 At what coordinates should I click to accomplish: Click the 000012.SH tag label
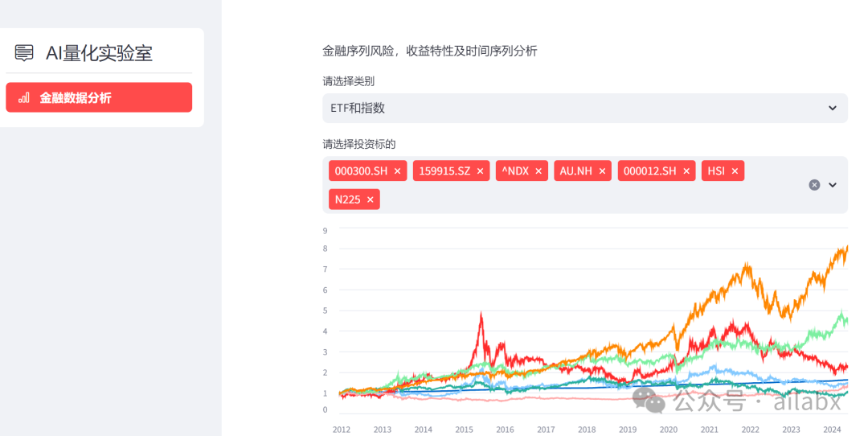[650, 171]
